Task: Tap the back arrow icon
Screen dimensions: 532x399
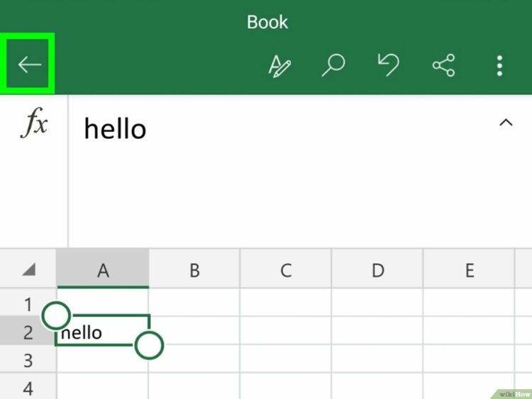Action: click(x=29, y=65)
